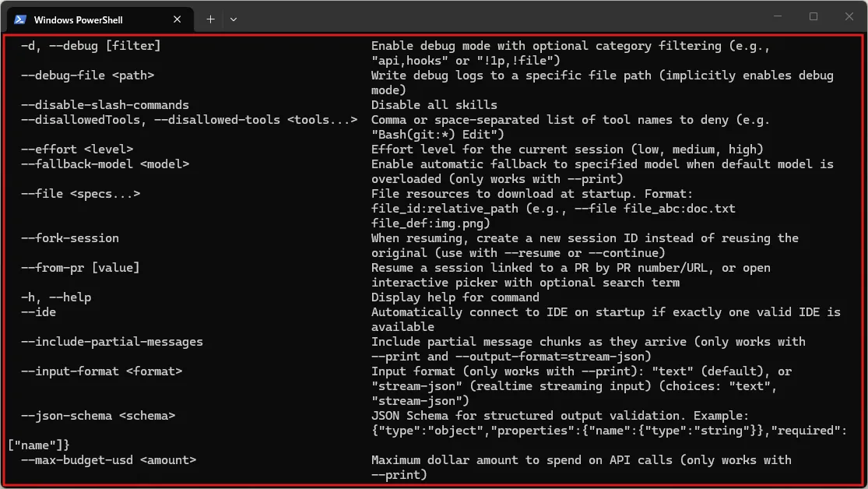The image size is (868, 489).
Task: Click "original (use with --resume or --continue)" line
Action: (518, 253)
